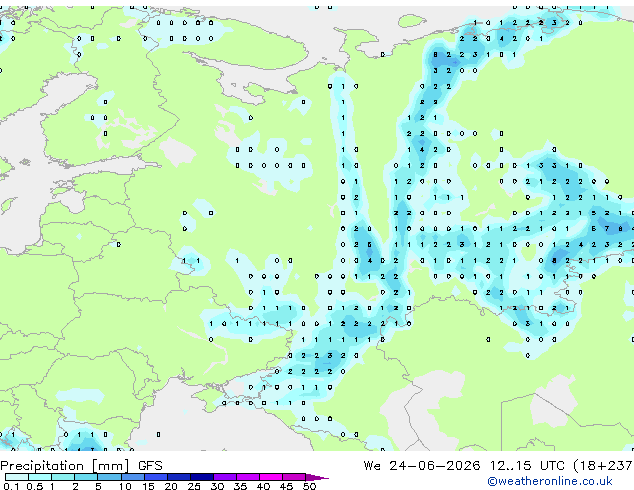Click the 20–25 mm dark blue swatch
The height and width of the screenshot is (490, 634).
click(x=179, y=477)
